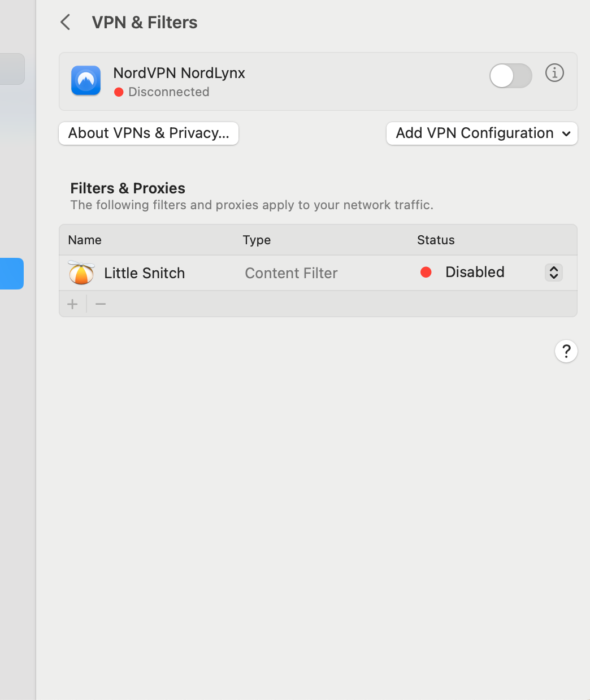The height and width of the screenshot is (700, 590).
Task: Select the blue highlighted sidebar item
Action: point(12,274)
